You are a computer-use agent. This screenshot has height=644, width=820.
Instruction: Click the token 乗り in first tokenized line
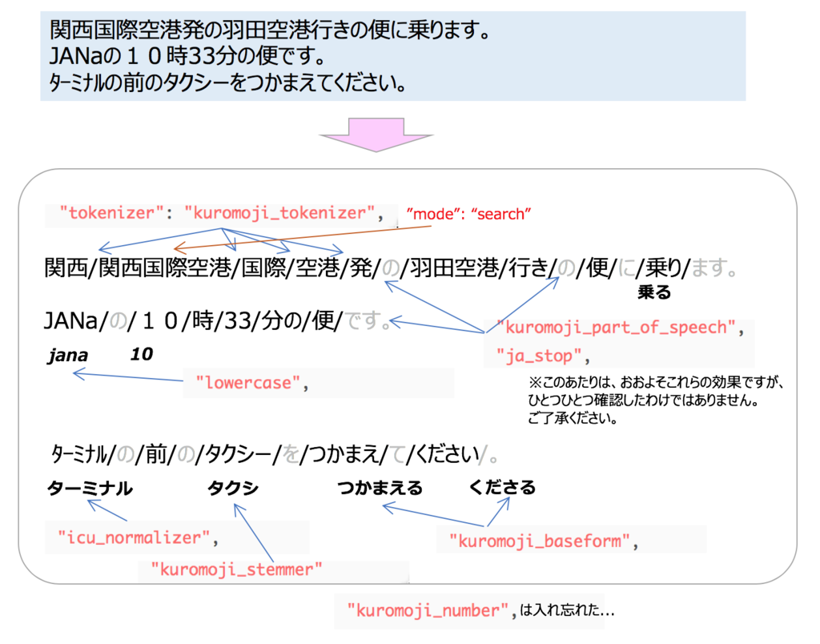click(662, 268)
